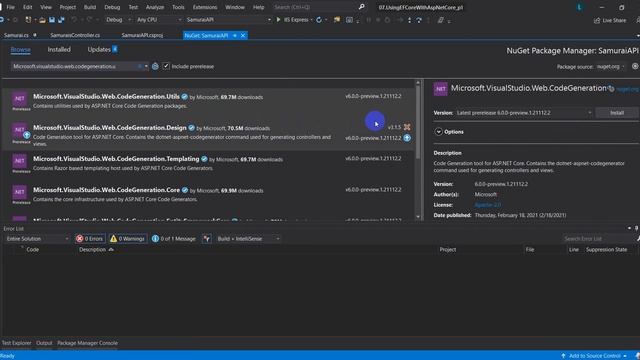Screen dimensions: 640x360
Task: Click the package list vertical scrollbar
Action: tap(418, 122)
